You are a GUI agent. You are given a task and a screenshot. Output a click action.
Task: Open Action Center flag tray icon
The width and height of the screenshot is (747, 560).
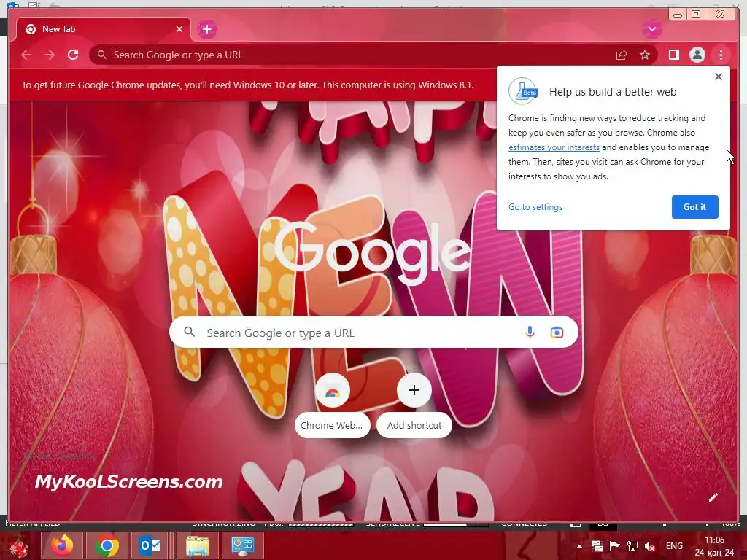coord(614,546)
